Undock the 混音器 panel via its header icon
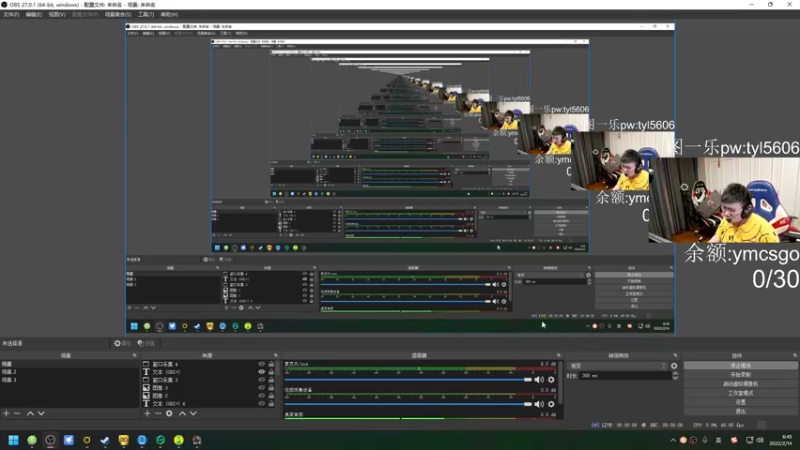 coord(559,355)
